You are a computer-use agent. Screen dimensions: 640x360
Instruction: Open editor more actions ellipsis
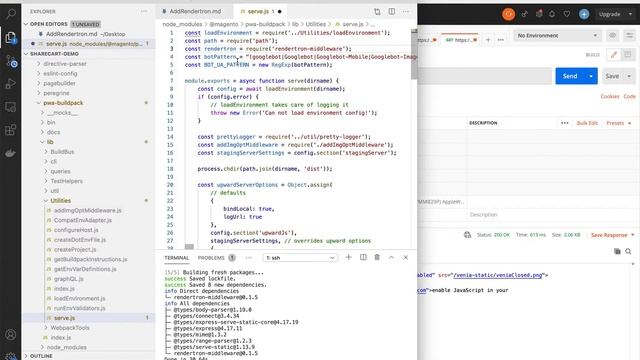click(405, 11)
